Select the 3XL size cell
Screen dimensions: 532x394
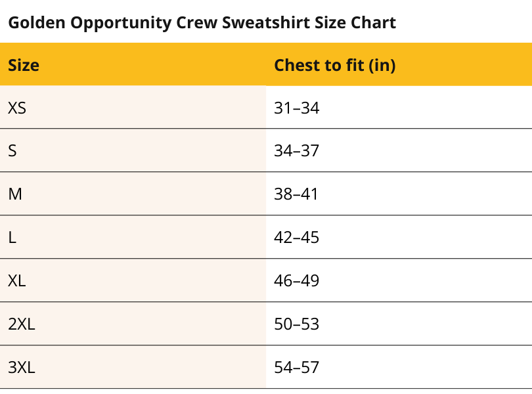pos(22,368)
